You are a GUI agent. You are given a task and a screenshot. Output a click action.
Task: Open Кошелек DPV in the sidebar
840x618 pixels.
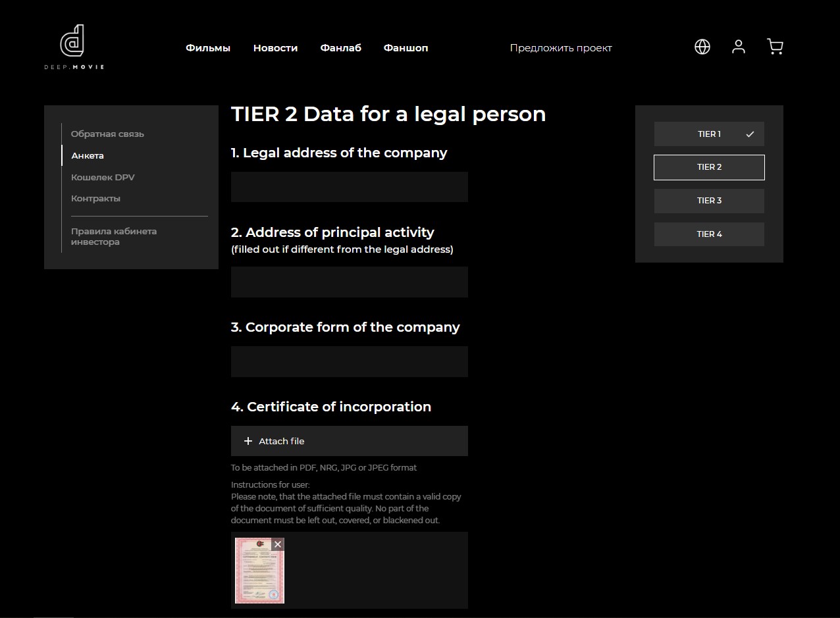click(103, 177)
